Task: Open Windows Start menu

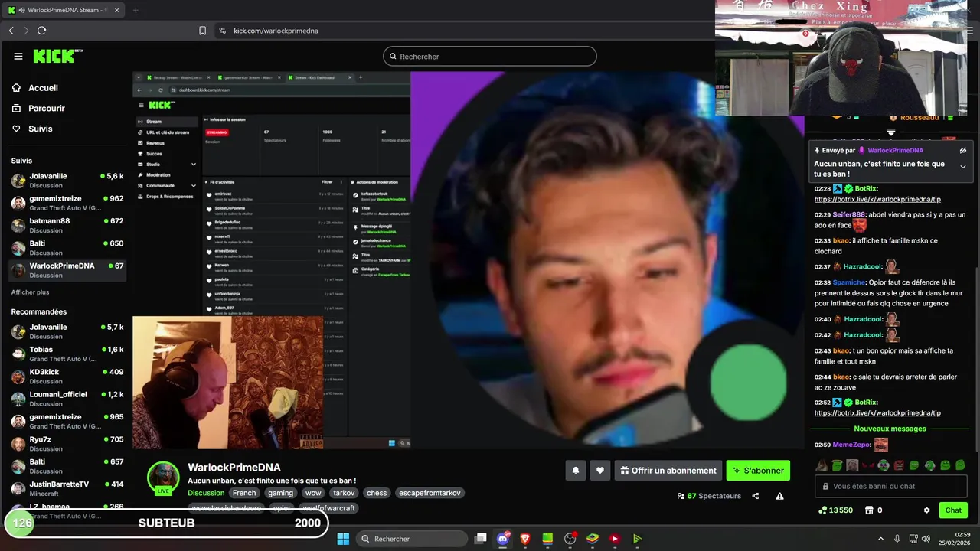Action: pyautogui.click(x=343, y=539)
